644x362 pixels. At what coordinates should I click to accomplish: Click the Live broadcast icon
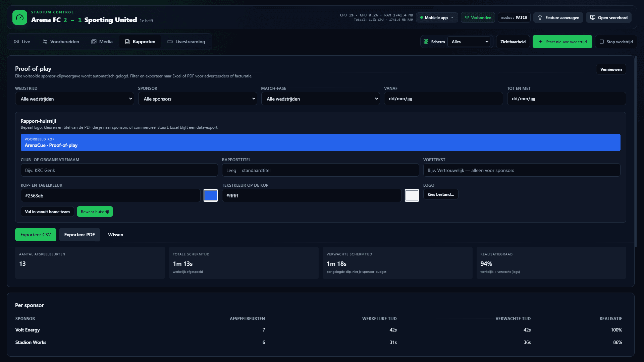(x=16, y=42)
